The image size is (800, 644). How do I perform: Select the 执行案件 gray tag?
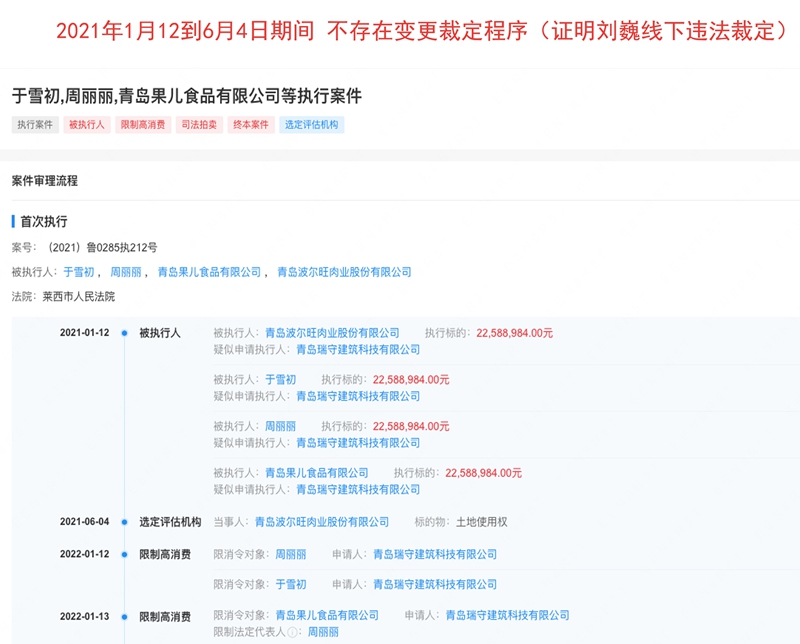click(x=35, y=125)
